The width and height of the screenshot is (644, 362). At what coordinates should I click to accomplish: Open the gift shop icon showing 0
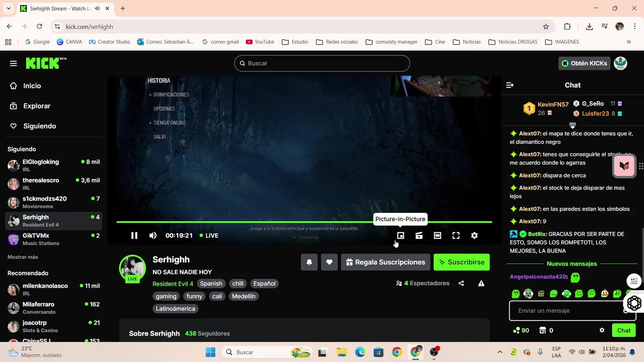click(546, 330)
